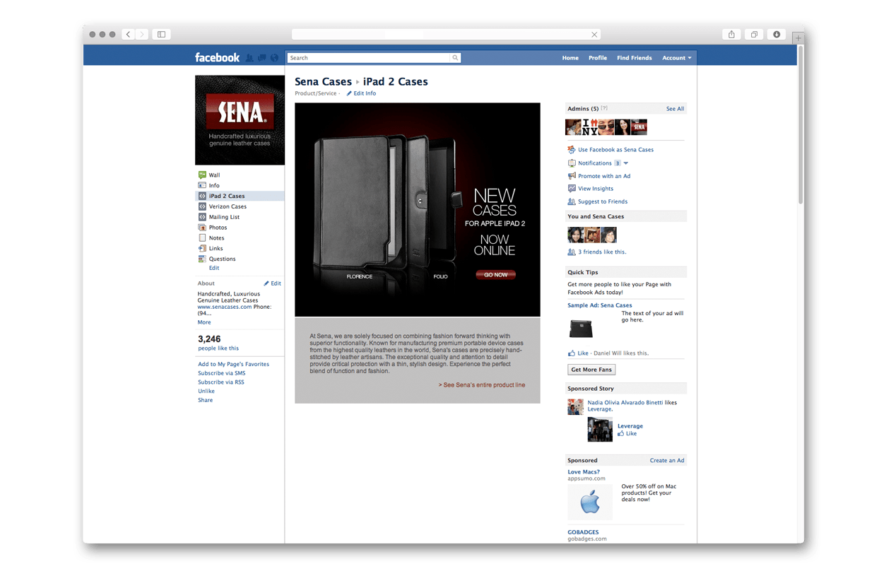Click the Notes icon in sidebar

point(202,237)
